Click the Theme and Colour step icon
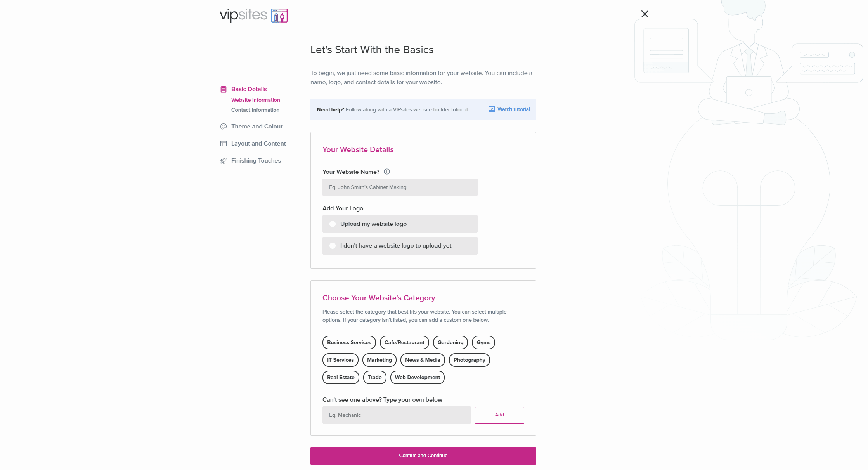This screenshot has height=470, width=868. coord(223,126)
